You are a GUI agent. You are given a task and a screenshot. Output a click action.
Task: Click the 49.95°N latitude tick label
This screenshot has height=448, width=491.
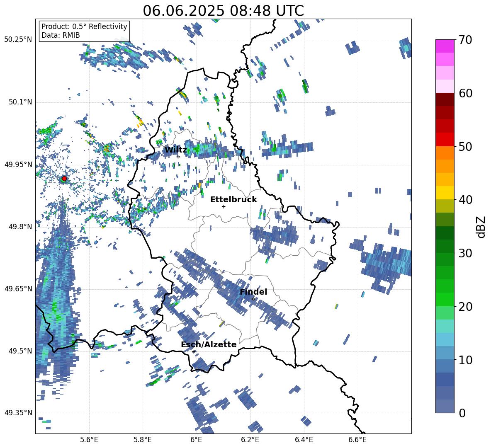point(18,165)
